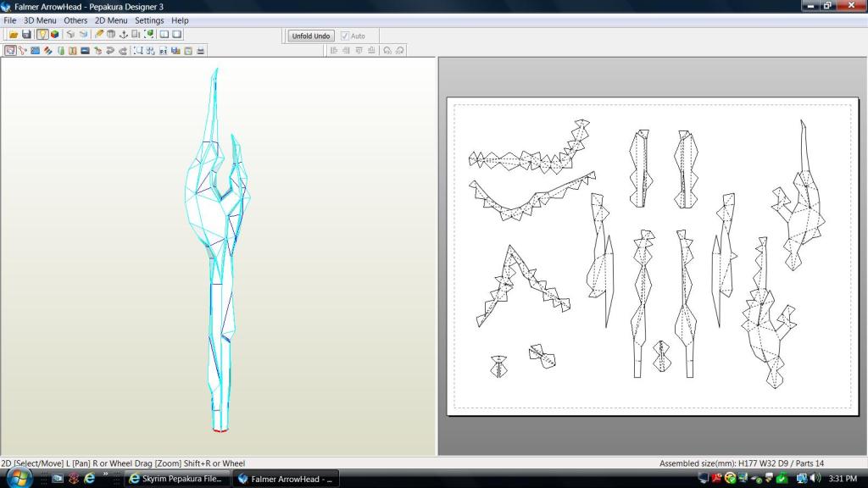868x488 pixels.
Task: Open the Settings menu
Action: coord(149,20)
